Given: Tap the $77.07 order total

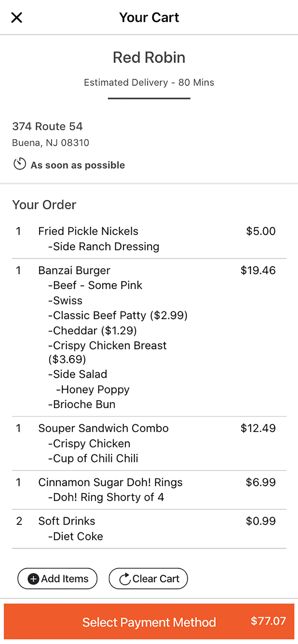Looking at the screenshot, I should (268, 621).
